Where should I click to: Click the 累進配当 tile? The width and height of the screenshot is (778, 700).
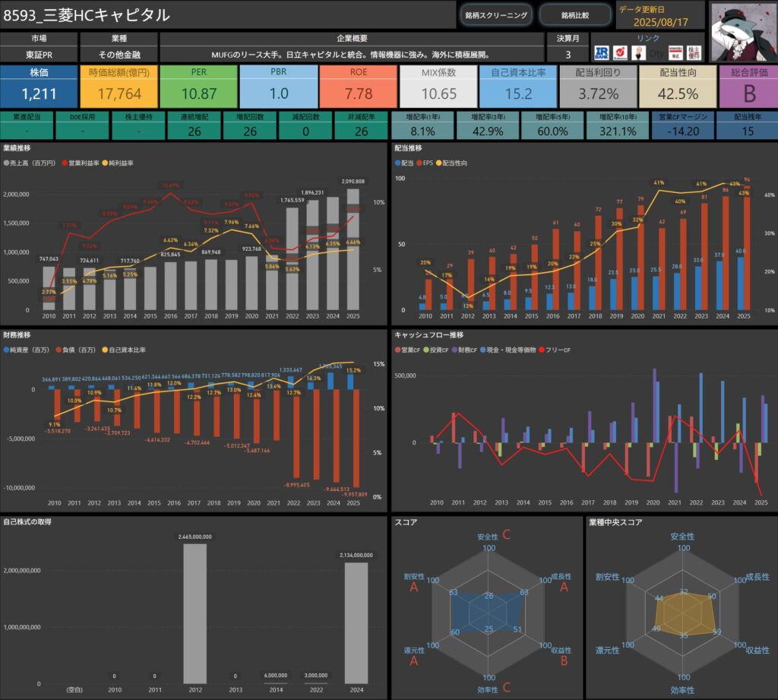pyautogui.click(x=27, y=125)
